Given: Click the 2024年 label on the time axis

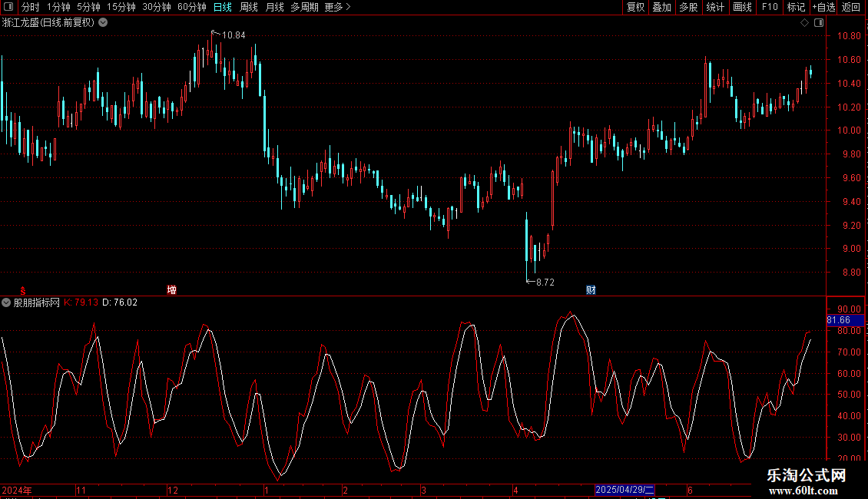Looking at the screenshot, I should (x=17, y=490).
